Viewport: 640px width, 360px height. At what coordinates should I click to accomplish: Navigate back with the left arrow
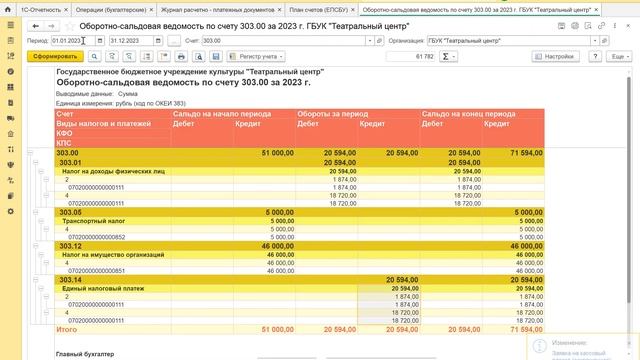[x=36, y=26]
